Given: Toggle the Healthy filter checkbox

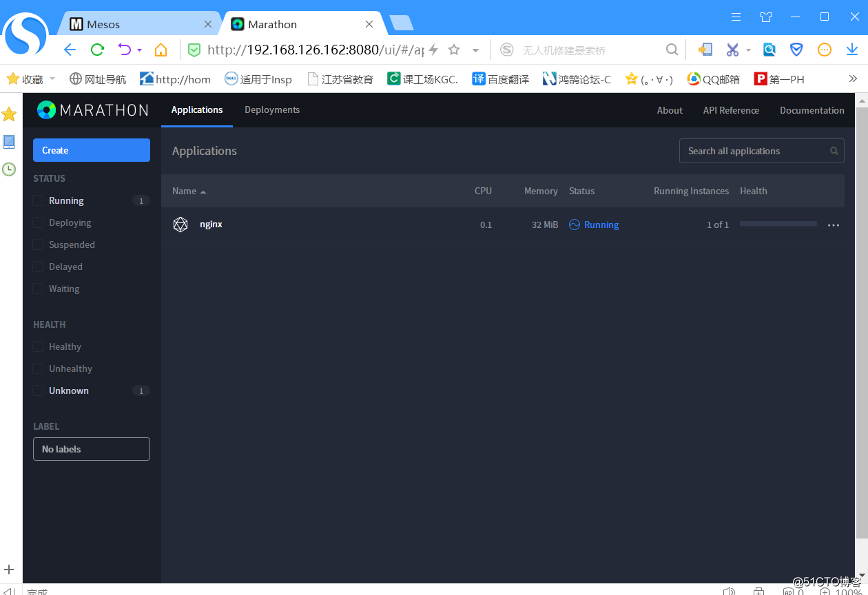Looking at the screenshot, I should pos(38,347).
